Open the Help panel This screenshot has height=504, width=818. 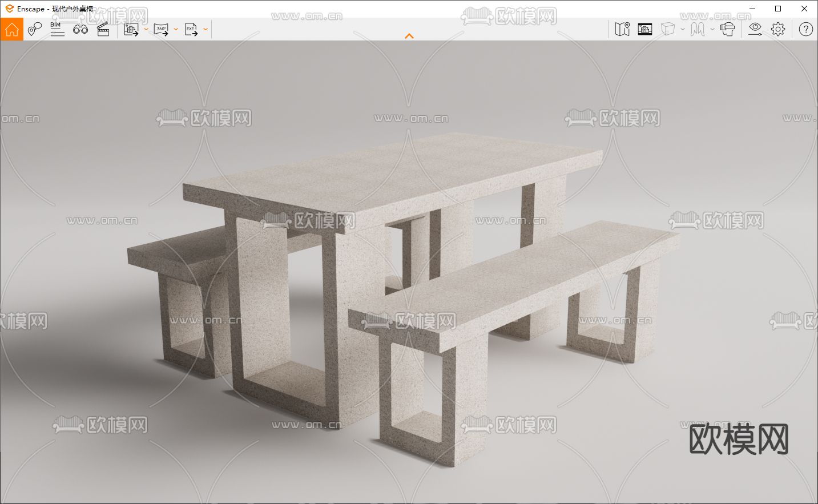805,29
